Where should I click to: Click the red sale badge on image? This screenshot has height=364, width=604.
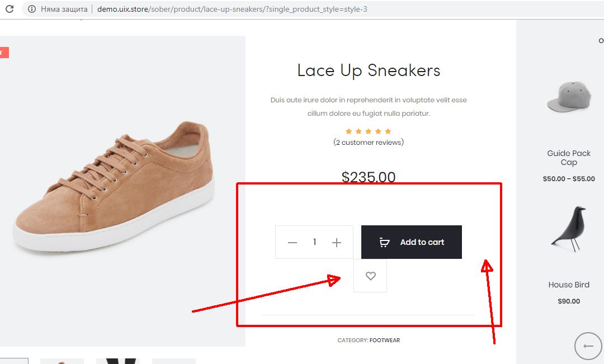pos(4,53)
